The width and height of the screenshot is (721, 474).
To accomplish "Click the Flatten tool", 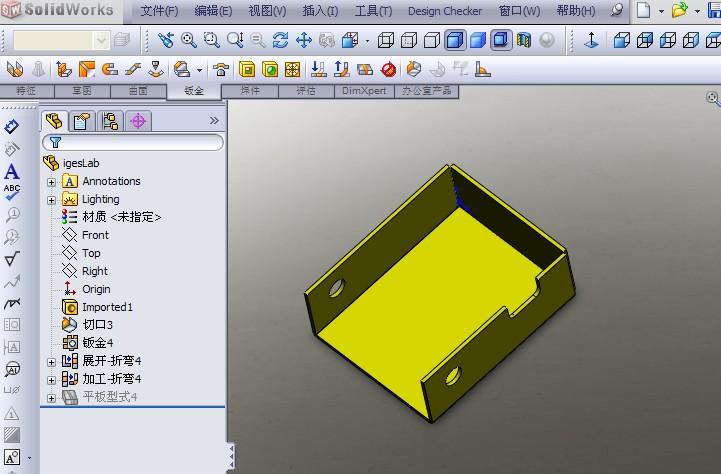I will point(365,69).
